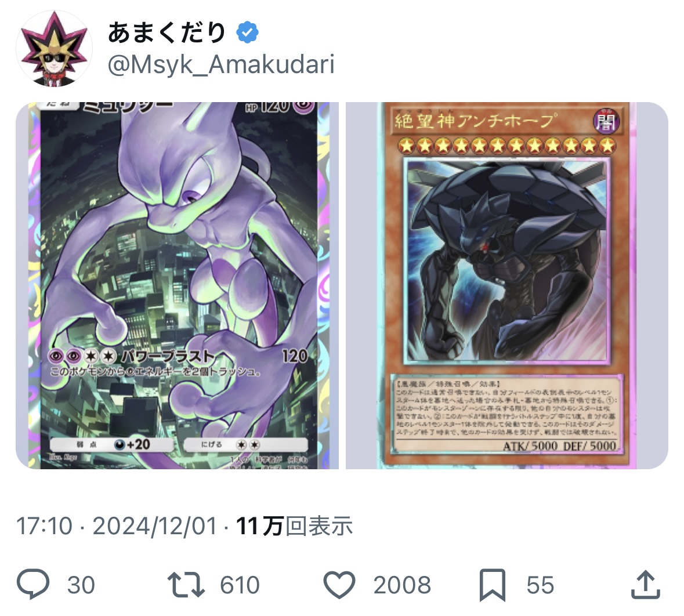
Task: Click the 55 bookmarks count
Action: 541,585
